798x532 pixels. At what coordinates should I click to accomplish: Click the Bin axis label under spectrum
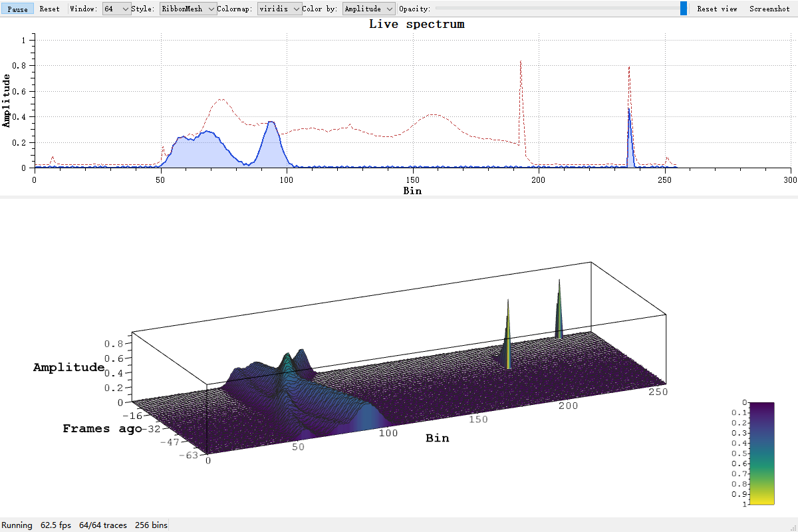coord(412,191)
